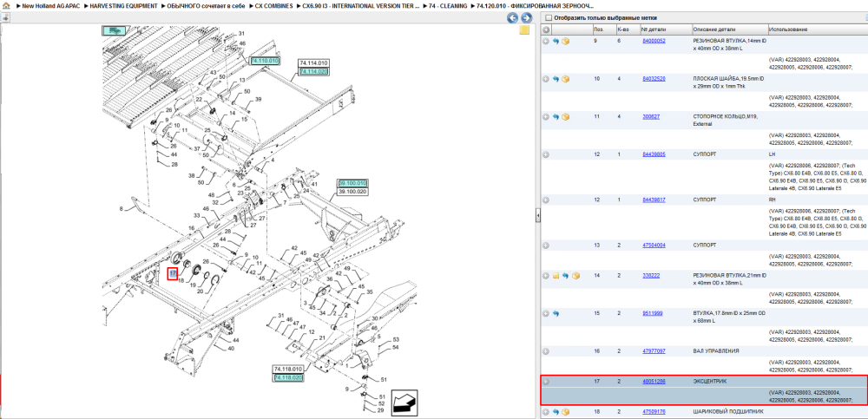Expand row for position 17 ЭКСЦЕНТРИК

pos(546,382)
